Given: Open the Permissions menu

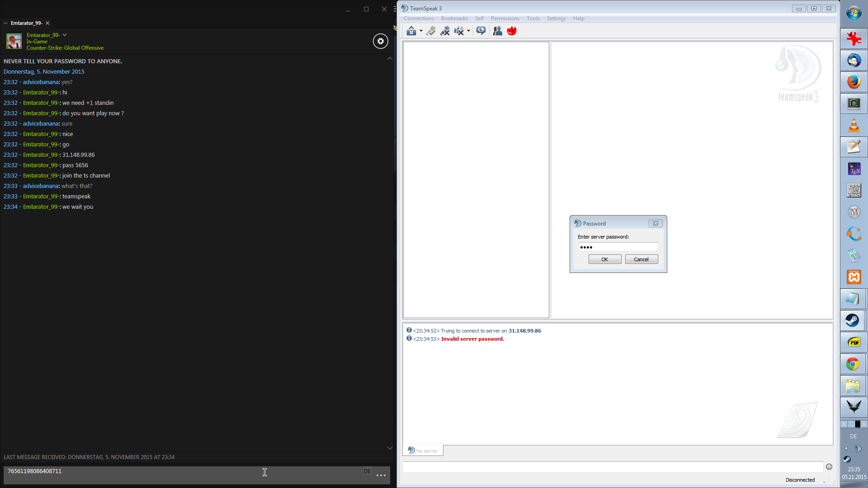Looking at the screenshot, I should 505,19.
